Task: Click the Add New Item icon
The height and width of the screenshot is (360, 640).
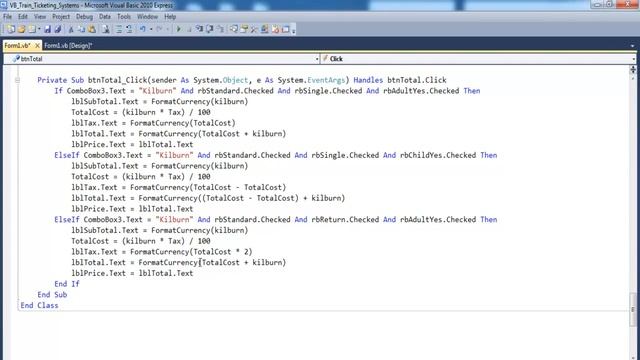Action: click(32, 29)
